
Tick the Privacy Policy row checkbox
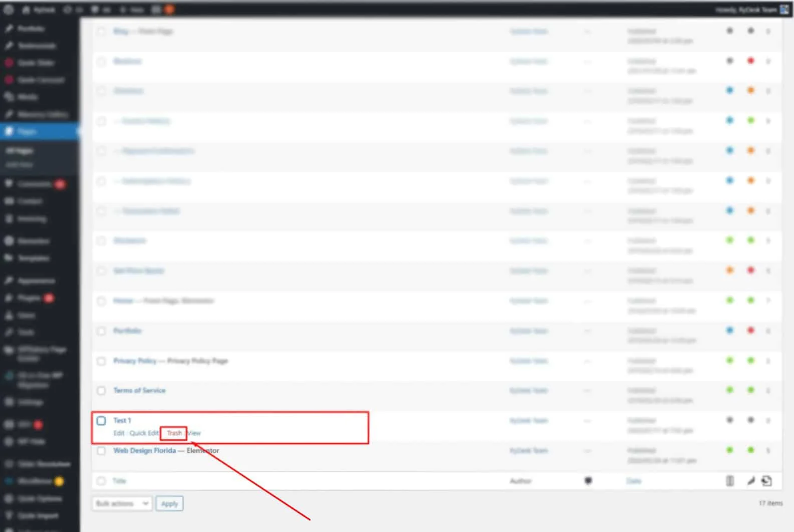101,361
